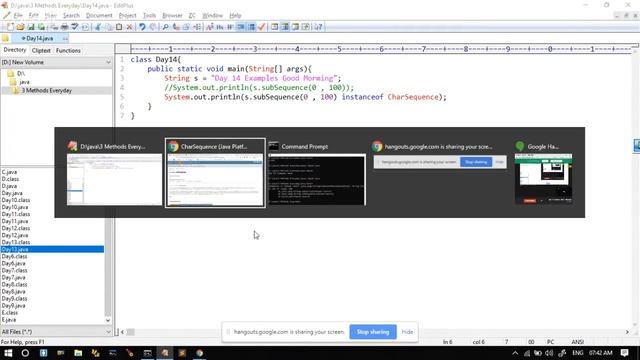Image resolution: width=640 pixels, height=360 pixels.
Task: Open the Hex Viewer toolbar icon
Action: pyautogui.click(x=220, y=27)
